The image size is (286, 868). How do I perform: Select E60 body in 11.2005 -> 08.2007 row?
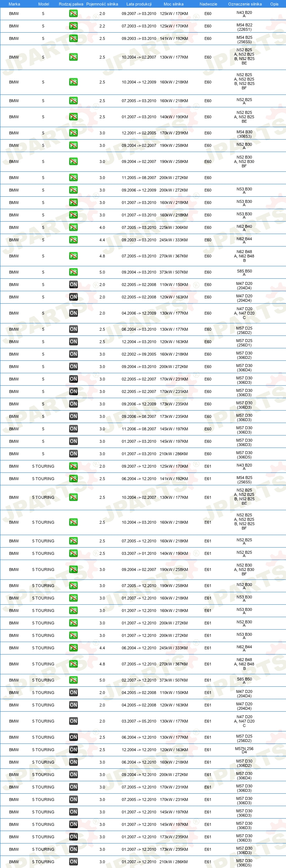[208, 178]
